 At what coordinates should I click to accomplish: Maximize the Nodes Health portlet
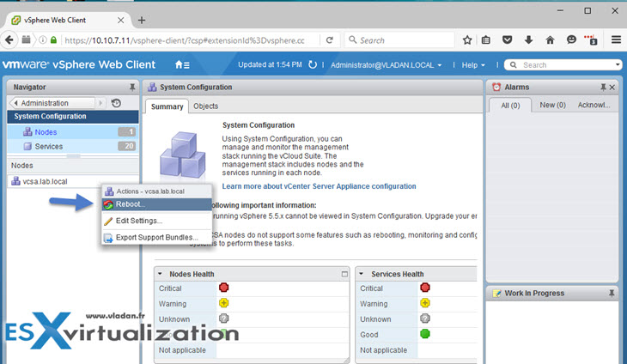click(344, 274)
